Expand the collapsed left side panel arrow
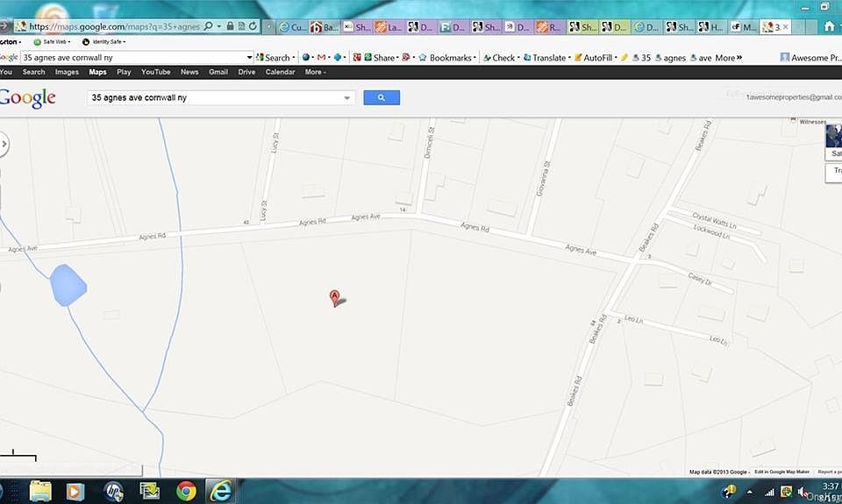Image resolution: width=842 pixels, height=504 pixels. point(4,145)
